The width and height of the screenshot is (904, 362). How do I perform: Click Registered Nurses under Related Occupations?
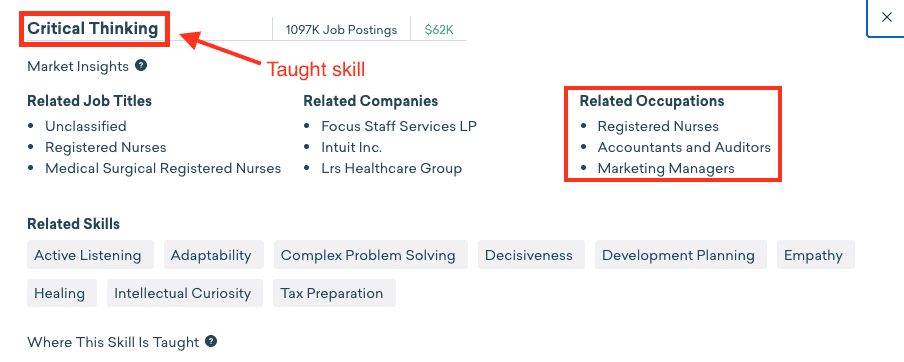[x=658, y=126]
